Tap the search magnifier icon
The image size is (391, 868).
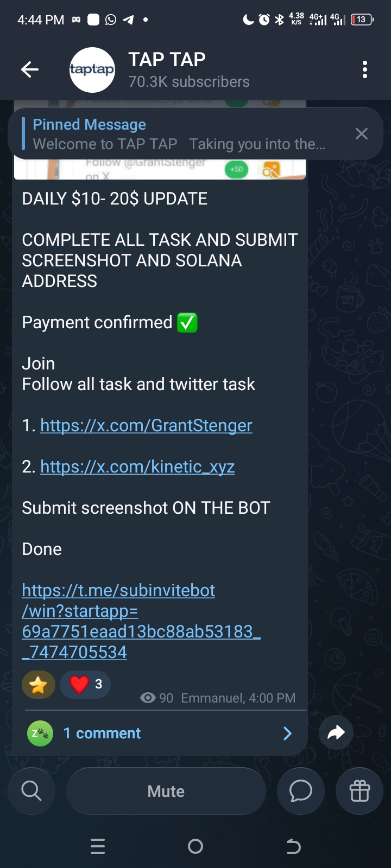tap(31, 791)
